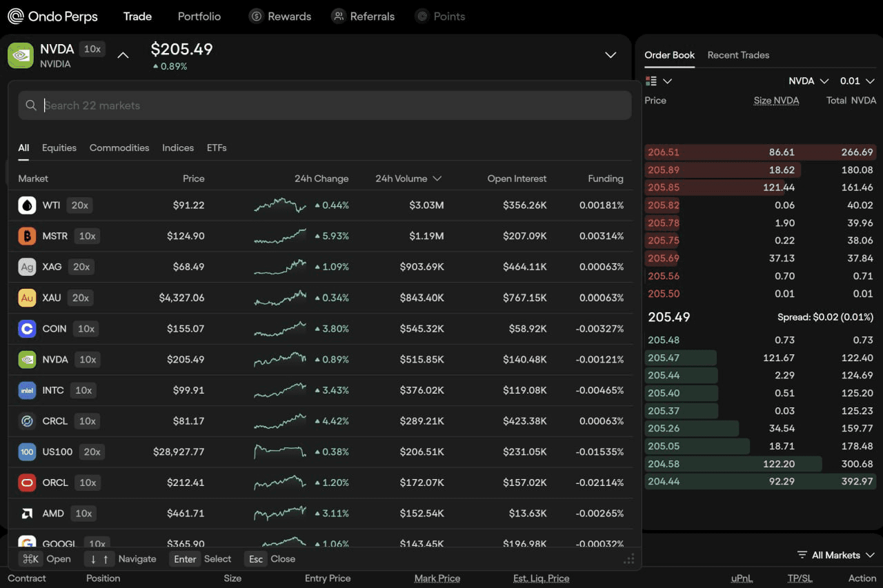Filter markets by Commodities tab
Viewport: 883px width, 588px height.
tap(119, 148)
